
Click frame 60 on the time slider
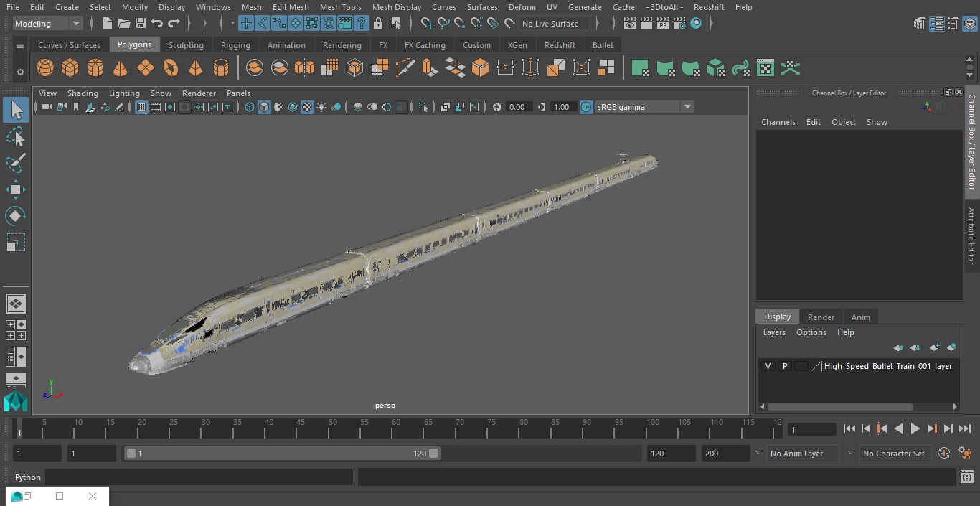(397, 428)
